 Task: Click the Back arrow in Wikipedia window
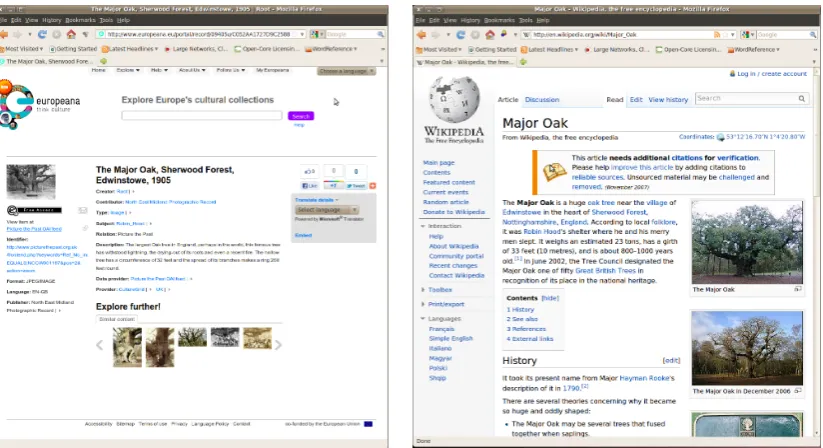pos(421,35)
